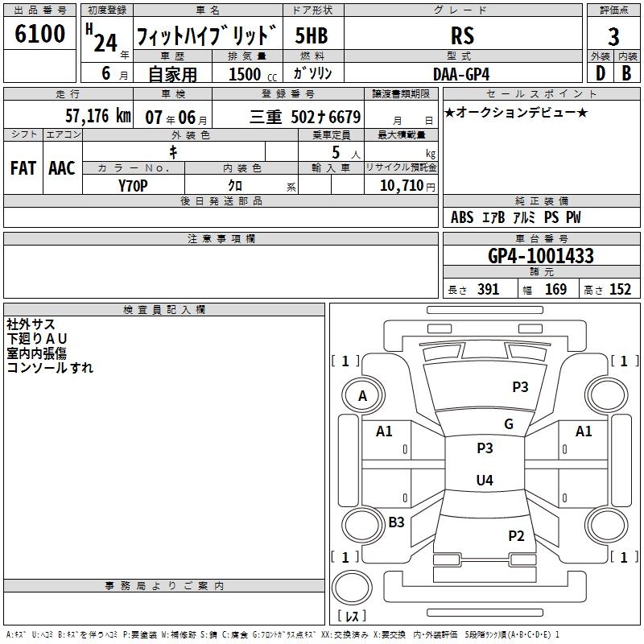Click the lot number 6100
The height and width of the screenshot is (644, 644).
tap(39, 34)
